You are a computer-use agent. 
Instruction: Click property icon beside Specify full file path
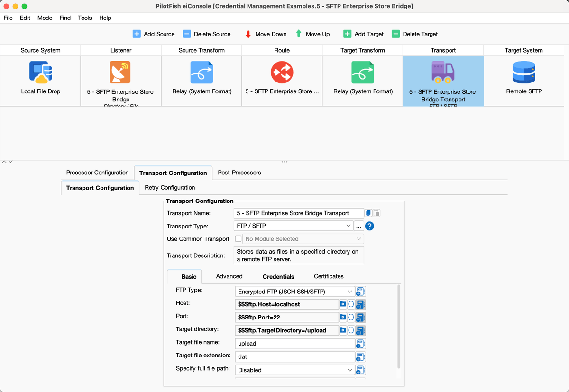click(360, 370)
